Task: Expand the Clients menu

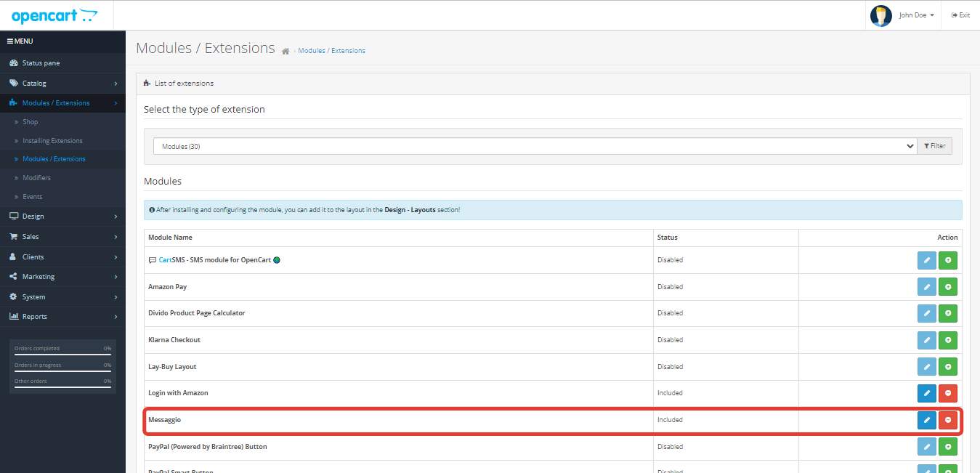Action: (62, 257)
